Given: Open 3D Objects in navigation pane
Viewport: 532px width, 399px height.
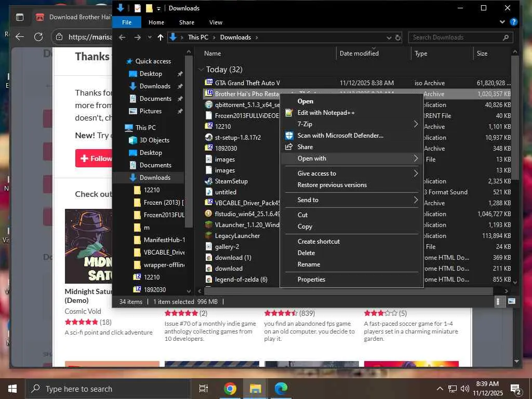Looking at the screenshot, I should point(154,140).
